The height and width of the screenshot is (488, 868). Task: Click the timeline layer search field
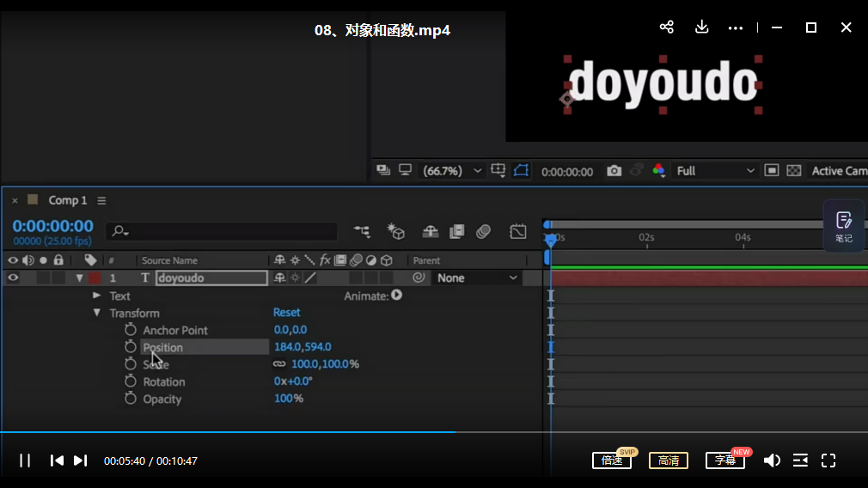click(222, 231)
